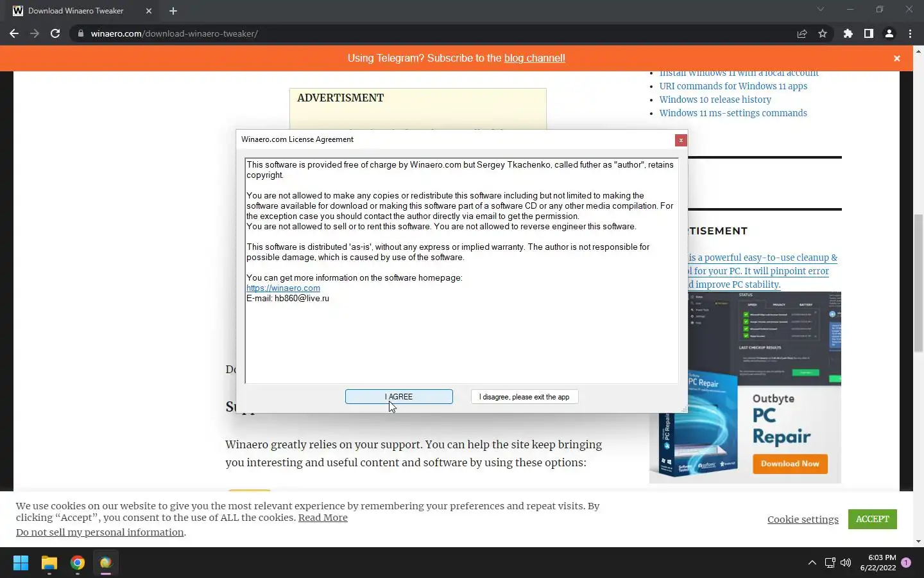Close the License Agreement dialog

tap(681, 140)
